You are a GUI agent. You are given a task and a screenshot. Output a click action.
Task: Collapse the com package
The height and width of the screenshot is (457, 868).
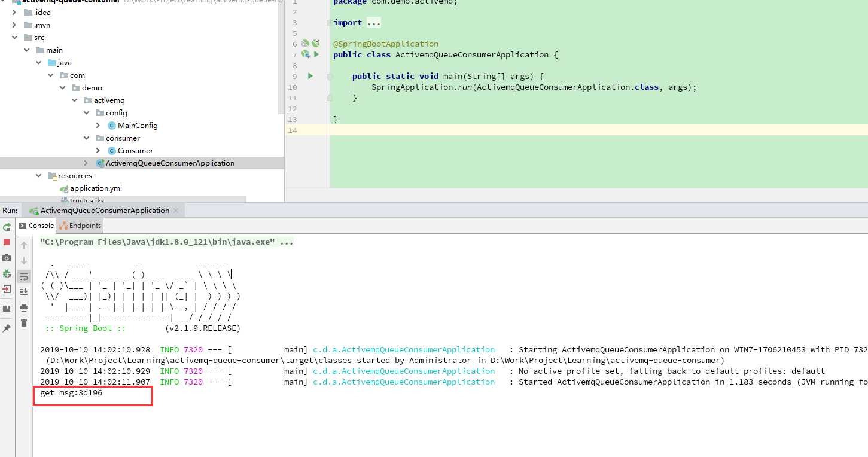pos(51,75)
